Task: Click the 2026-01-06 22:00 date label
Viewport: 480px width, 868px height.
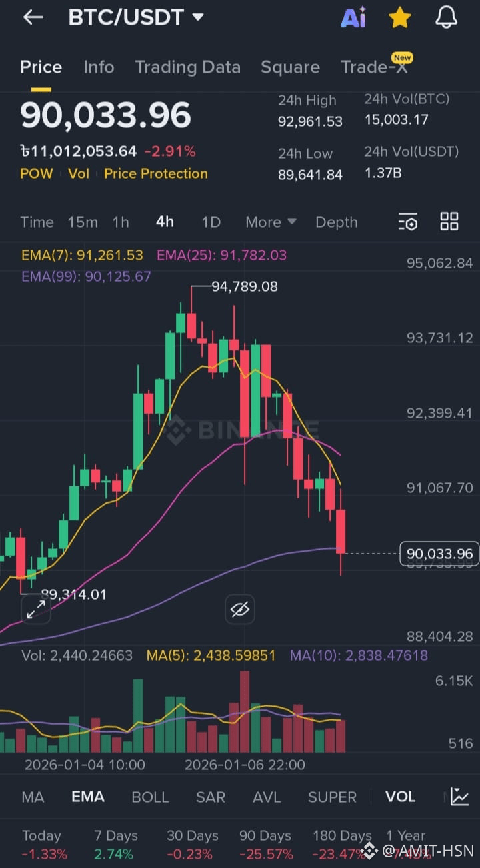Action: click(245, 765)
